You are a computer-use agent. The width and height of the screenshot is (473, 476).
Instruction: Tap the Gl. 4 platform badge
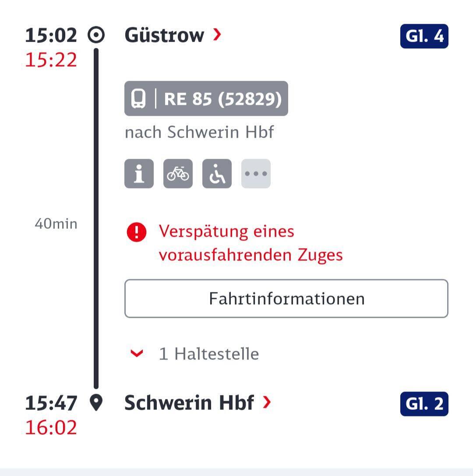tap(424, 36)
